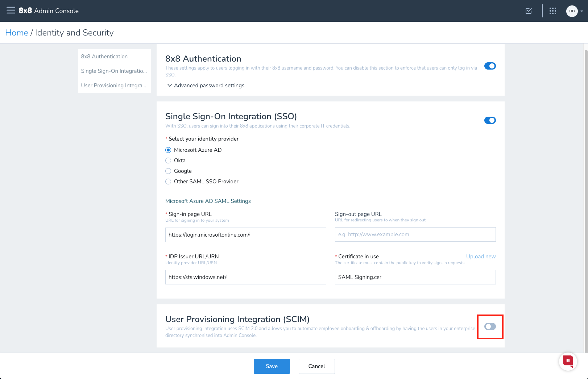Click the red asterisk beside Certificate in use

pyautogui.click(x=336, y=257)
